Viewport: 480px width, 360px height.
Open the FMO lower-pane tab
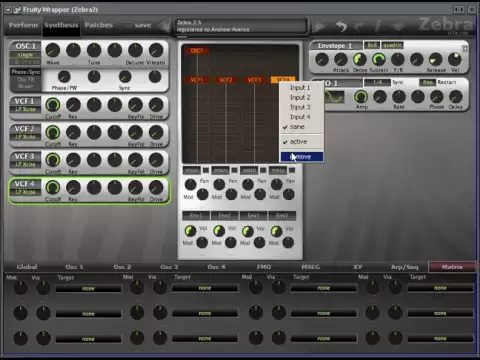click(x=264, y=267)
